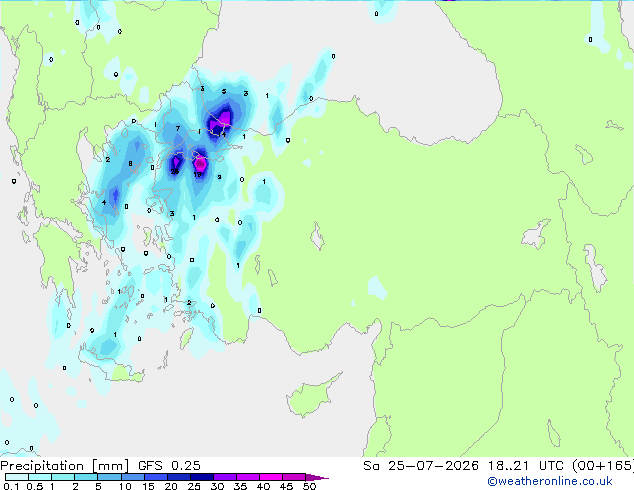The width and height of the screenshot is (634, 490).
Task: Click the '18..21 UTC' time text
Action: coord(525,466)
